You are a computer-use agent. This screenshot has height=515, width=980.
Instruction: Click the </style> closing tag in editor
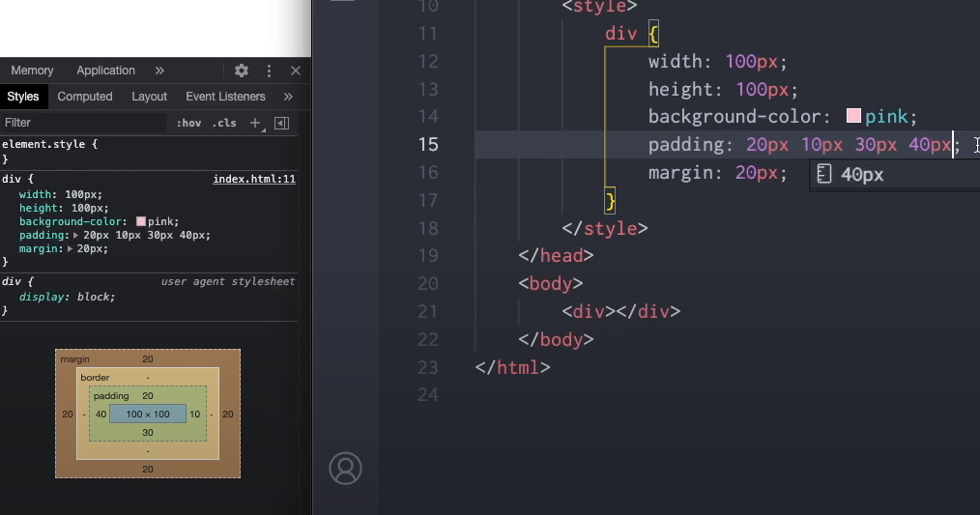[x=604, y=228]
